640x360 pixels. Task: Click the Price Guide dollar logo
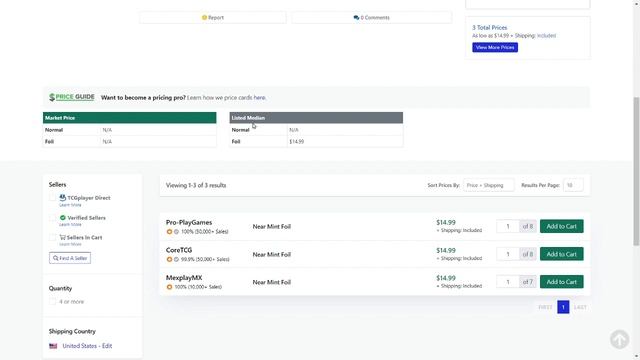coord(71,97)
